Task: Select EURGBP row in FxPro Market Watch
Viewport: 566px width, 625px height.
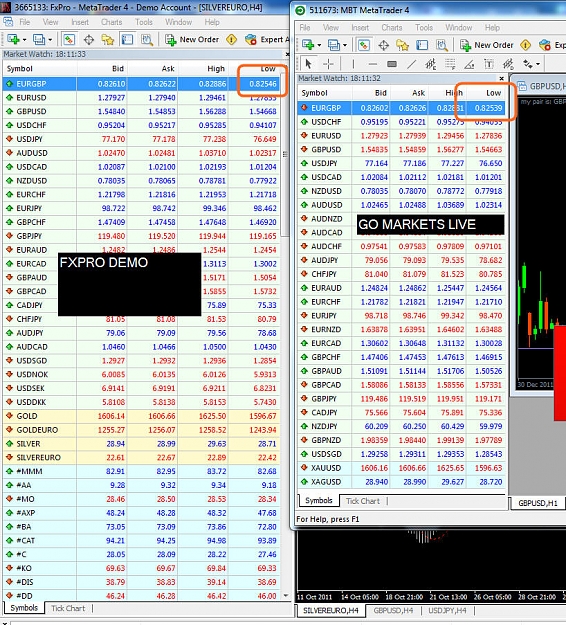Action: [141, 84]
